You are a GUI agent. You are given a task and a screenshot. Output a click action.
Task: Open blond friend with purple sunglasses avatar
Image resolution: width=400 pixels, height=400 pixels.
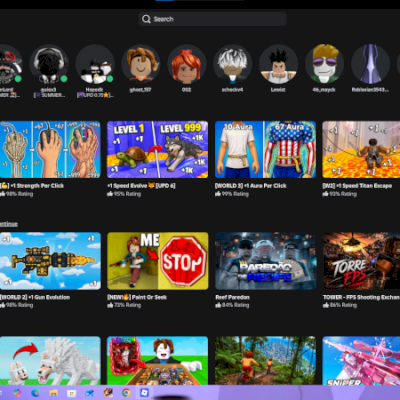click(324, 64)
